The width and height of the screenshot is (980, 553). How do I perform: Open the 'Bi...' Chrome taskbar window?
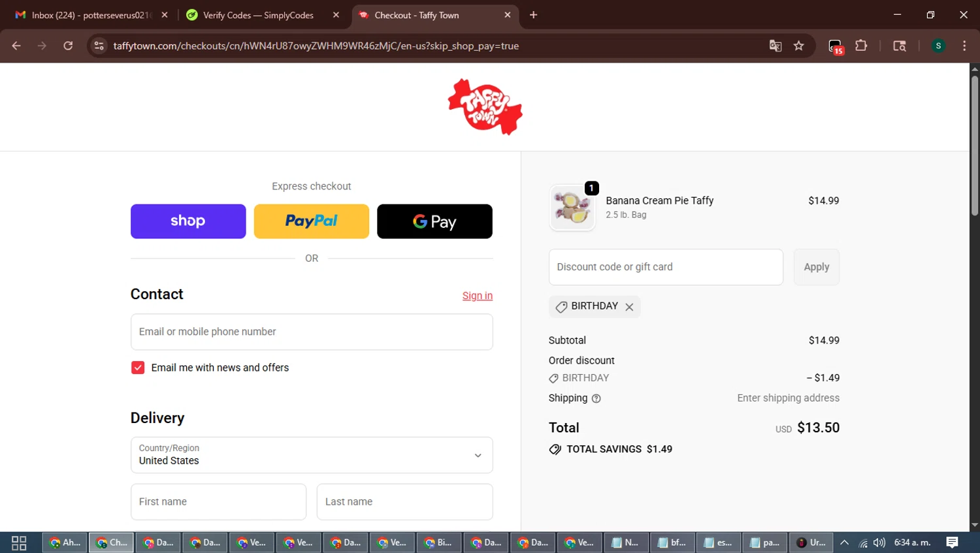pyautogui.click(x=438, y=543)
